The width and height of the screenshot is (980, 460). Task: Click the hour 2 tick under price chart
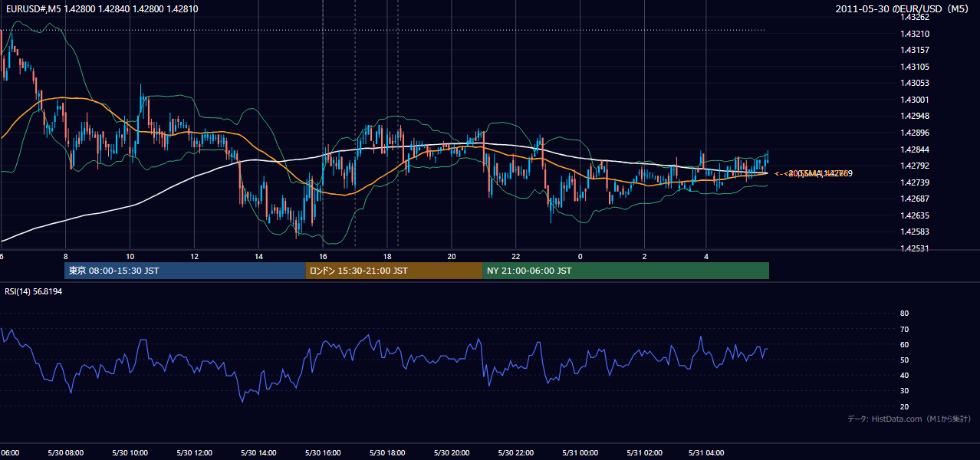click(x=645, y=256)
